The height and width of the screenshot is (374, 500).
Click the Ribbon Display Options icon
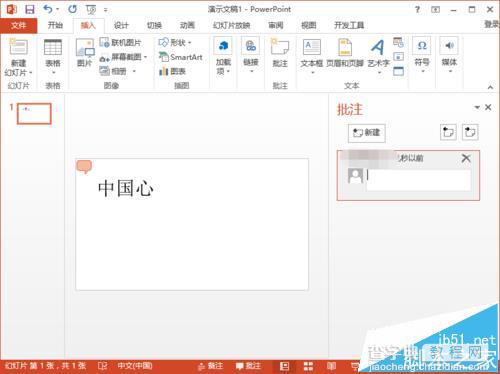[435, 10]
